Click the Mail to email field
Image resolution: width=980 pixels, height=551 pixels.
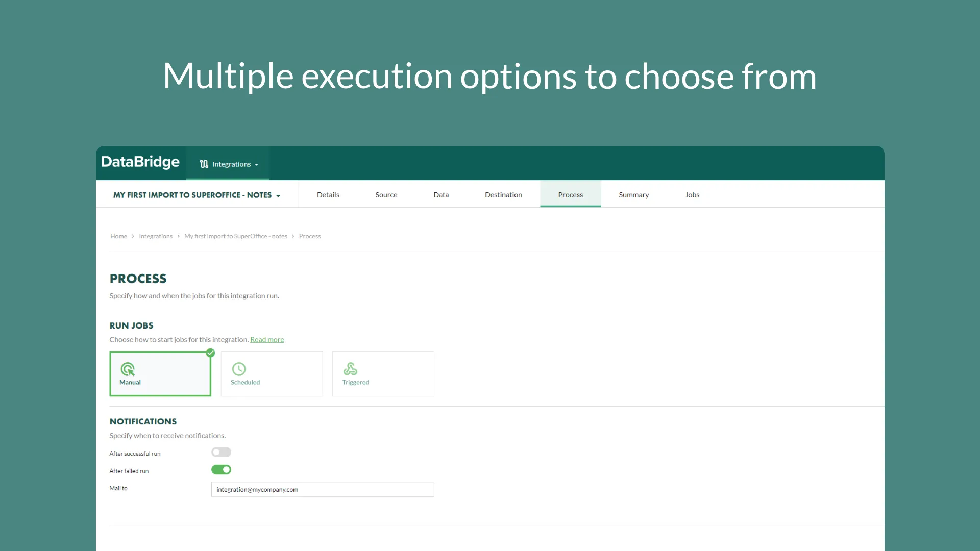coord(323,490)
